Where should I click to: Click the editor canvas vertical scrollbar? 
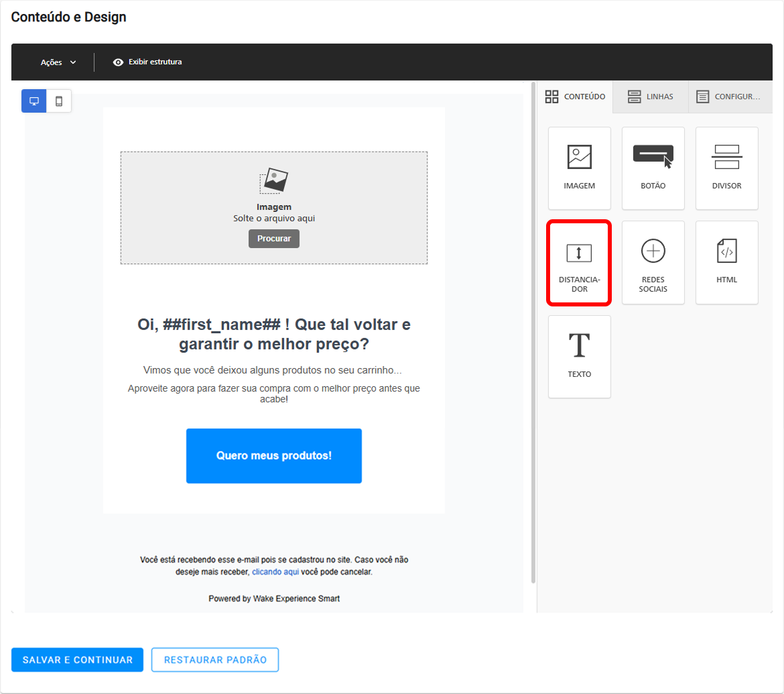click(533, 333)
